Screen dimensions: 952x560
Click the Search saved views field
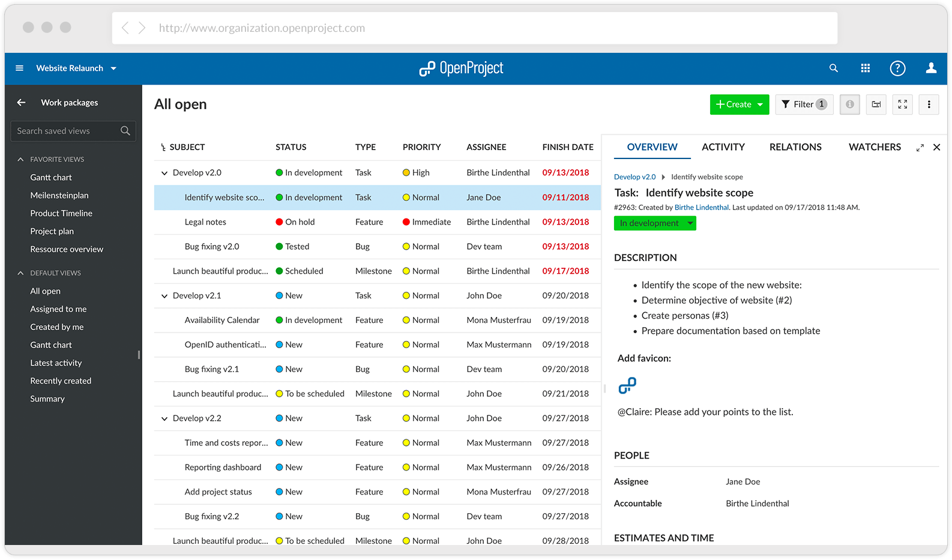tap(66, 131)
